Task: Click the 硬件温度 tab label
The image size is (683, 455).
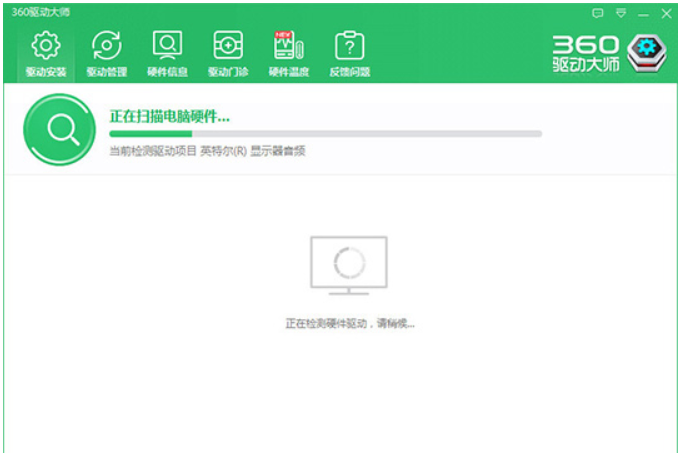Action: click(x=288, y=72)
